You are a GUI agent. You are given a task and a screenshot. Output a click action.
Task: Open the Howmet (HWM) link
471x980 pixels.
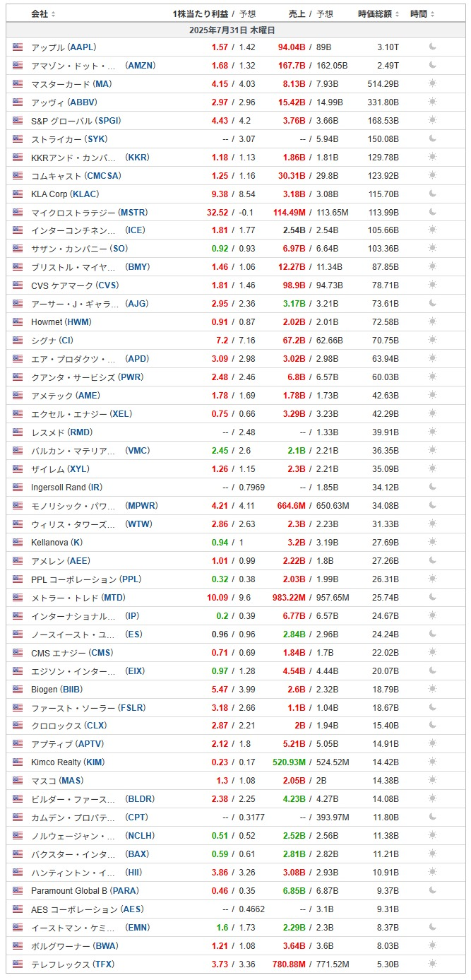tap(61, 322)
